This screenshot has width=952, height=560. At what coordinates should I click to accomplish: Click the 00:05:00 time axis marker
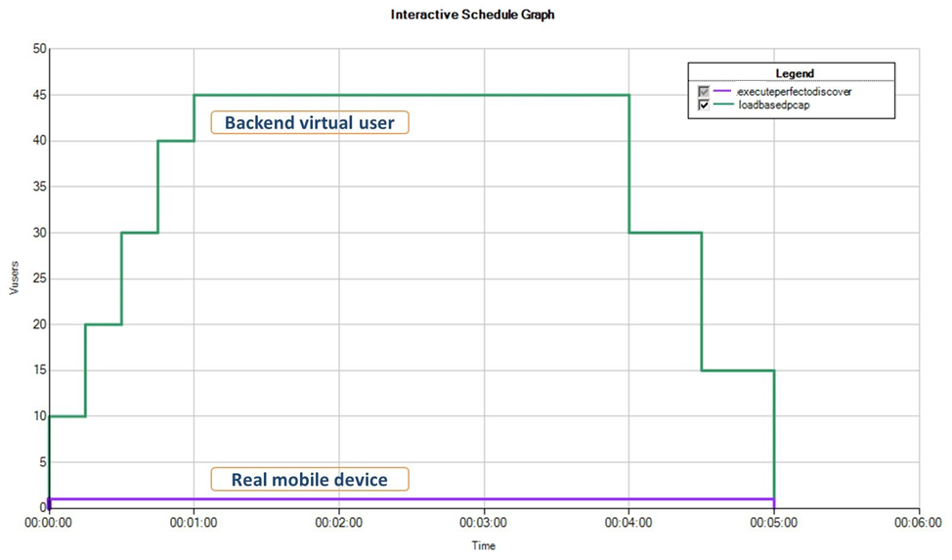tap(773, 522)
